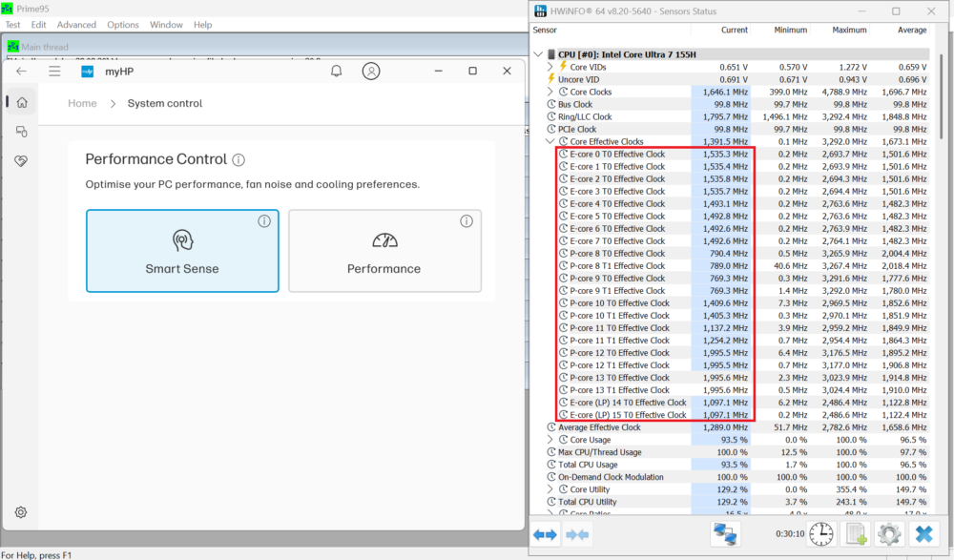This screenshot has width=954, height=560.
Task: Click the HWiNFO reset clock icon
Action: (x=820, y=534)
